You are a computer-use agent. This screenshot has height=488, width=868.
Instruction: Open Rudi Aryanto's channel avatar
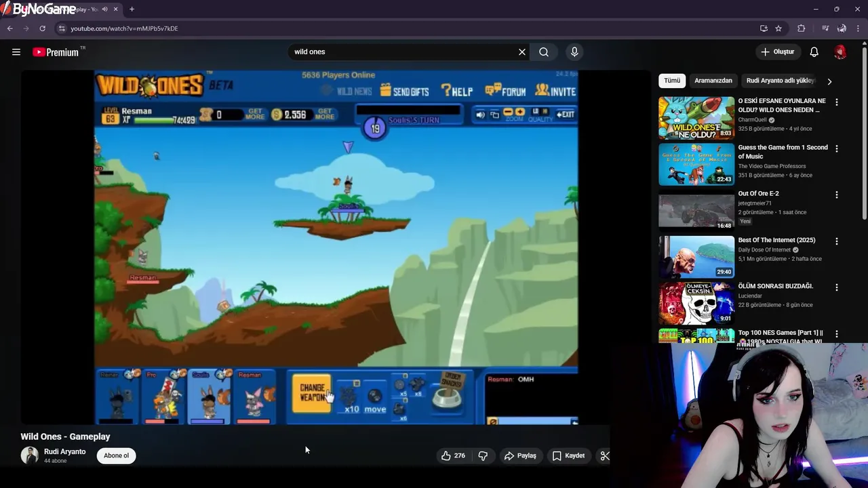30,455
